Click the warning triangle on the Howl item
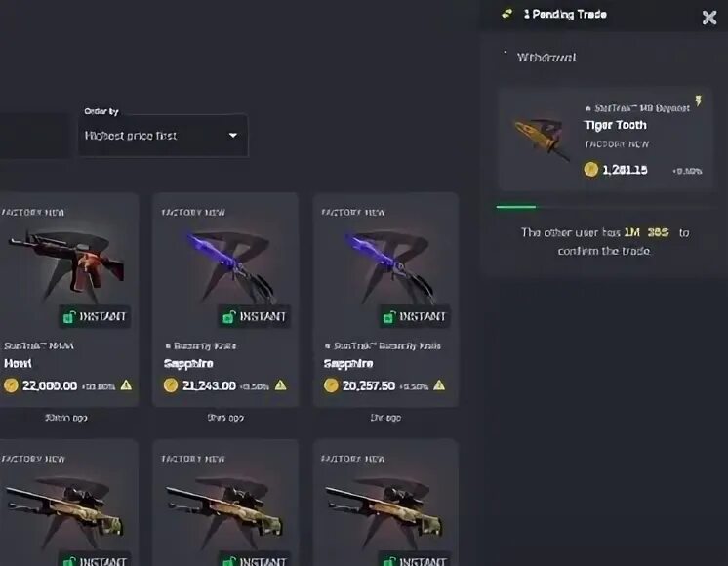 (x=126, y=384)
